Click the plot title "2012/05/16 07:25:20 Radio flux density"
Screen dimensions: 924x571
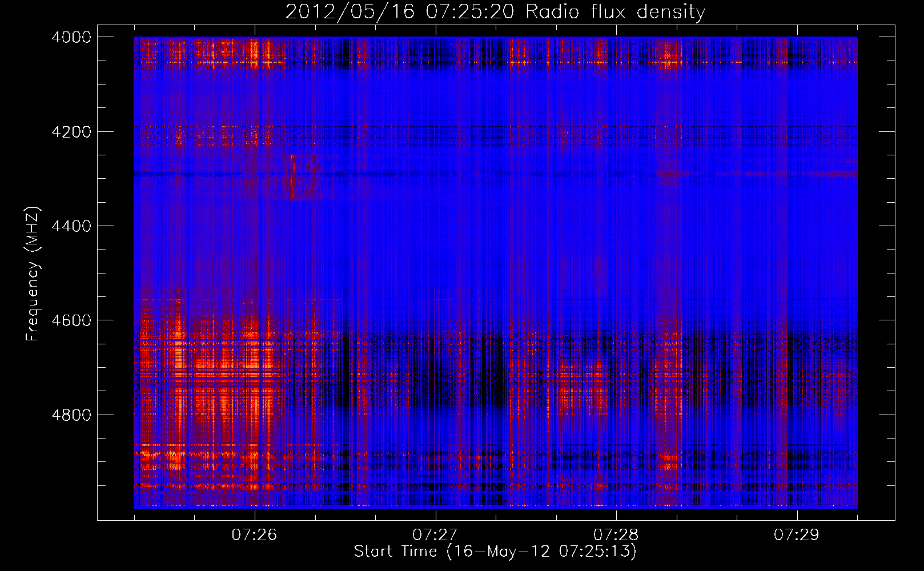(495, 11)
